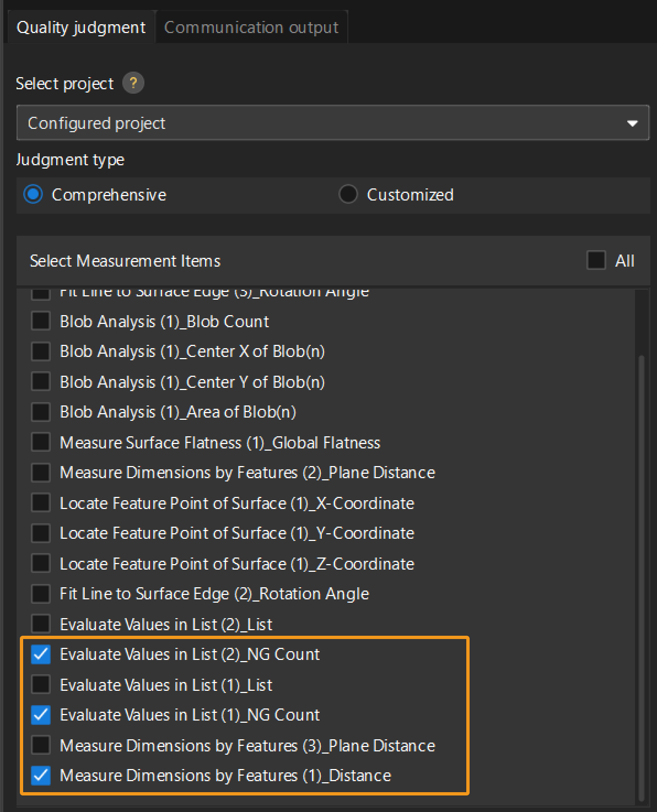Check Blob Analysis (1)_Center Y of Blob(n)
The height and width of the screenshot is (812, 657).
(x=41, y=382)
